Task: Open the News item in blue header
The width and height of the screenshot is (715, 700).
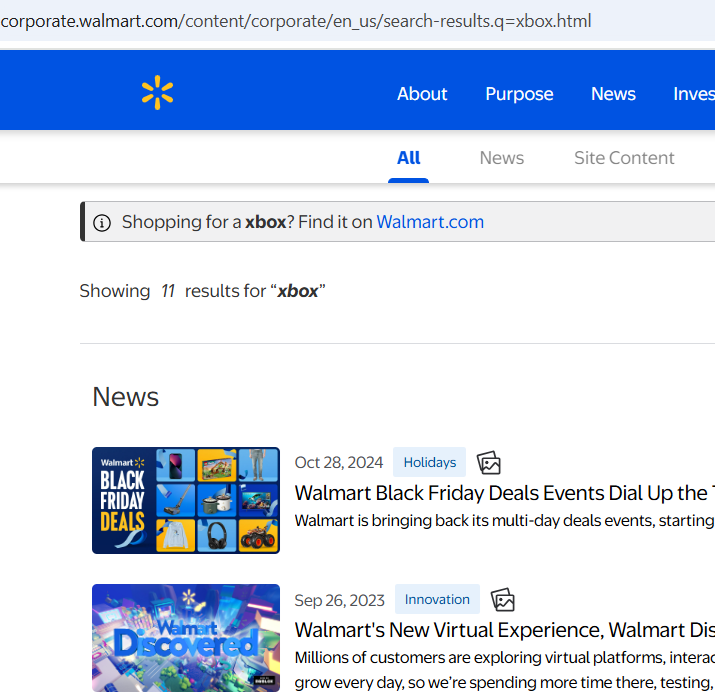Action: 613,94
